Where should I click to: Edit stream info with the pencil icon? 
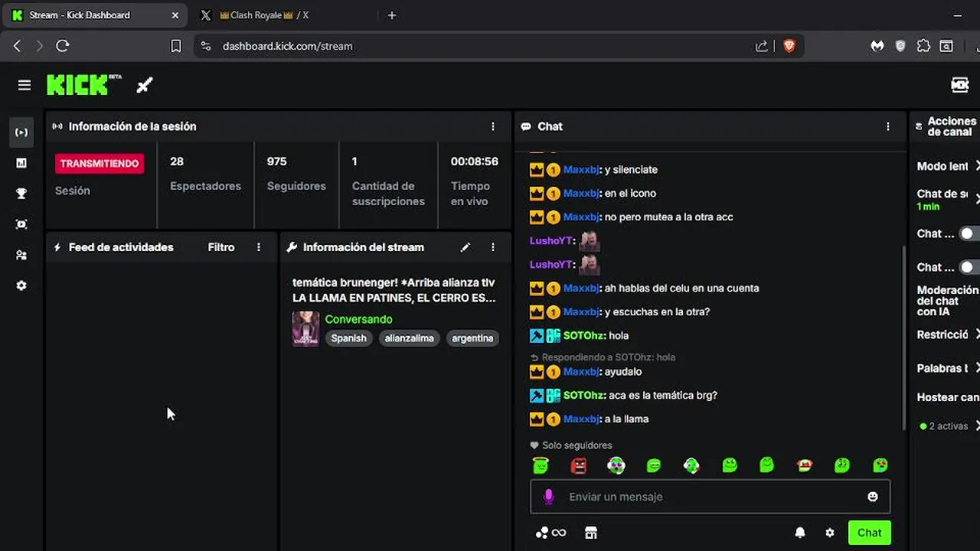point(465,247)
